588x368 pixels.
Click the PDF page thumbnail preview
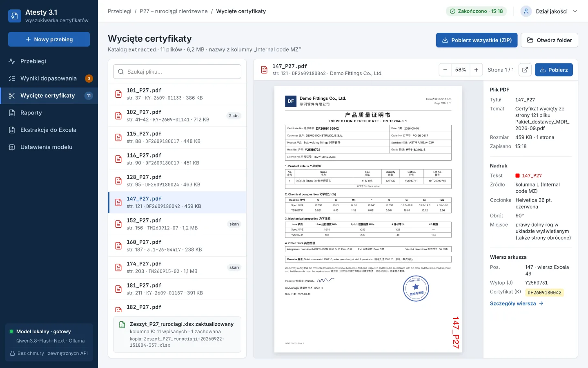click(x=368, y=219)
